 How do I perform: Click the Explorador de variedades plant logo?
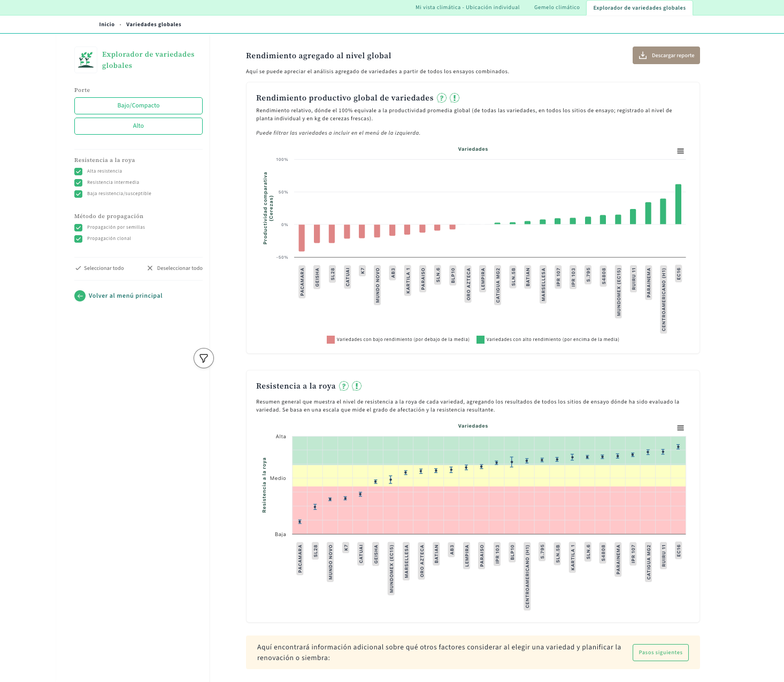point(86,59)
